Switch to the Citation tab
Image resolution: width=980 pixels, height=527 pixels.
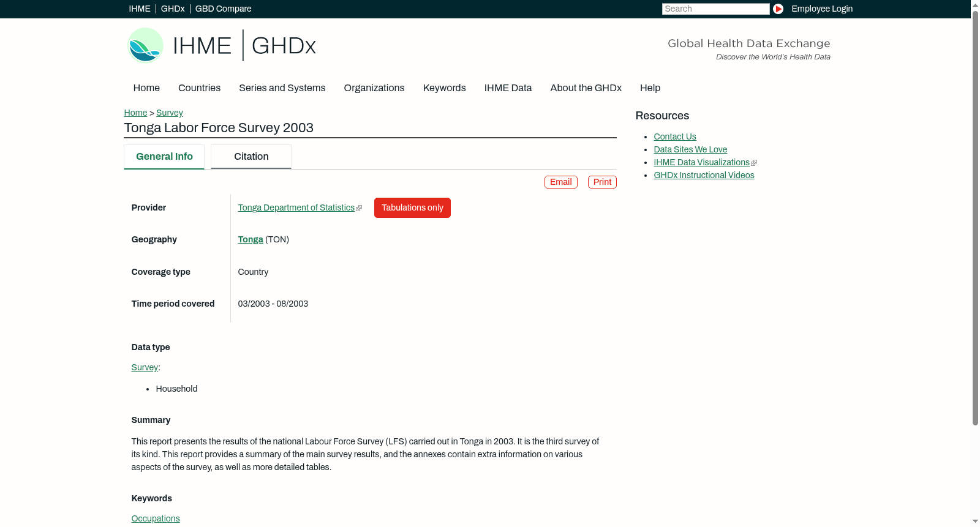251,157
